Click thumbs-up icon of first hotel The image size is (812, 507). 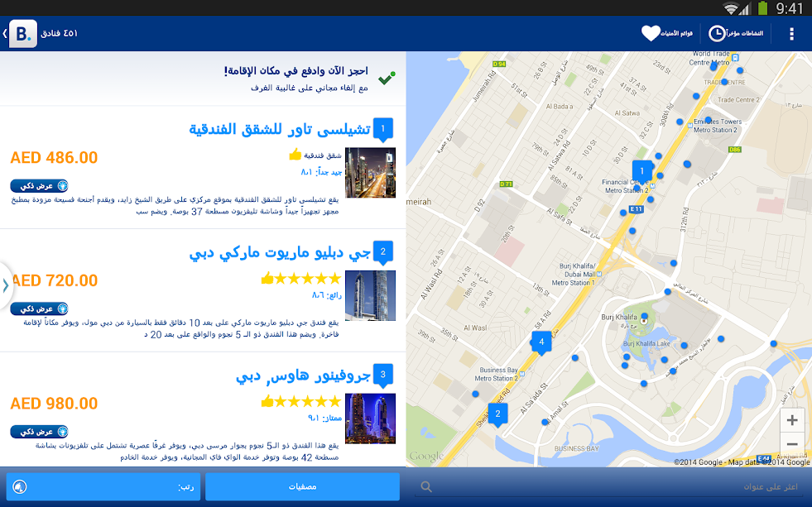(x=295, y=154)
